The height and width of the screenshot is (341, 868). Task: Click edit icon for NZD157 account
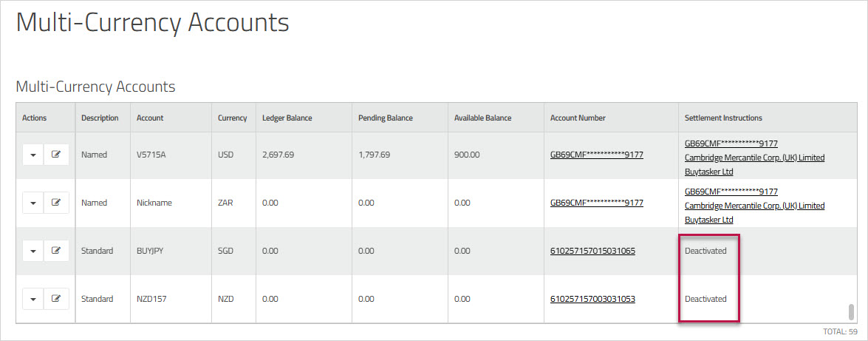[x=56, y=299]
